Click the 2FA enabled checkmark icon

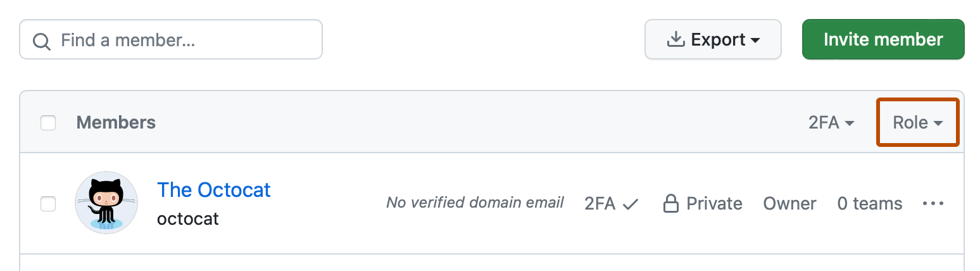click(630, 204)
